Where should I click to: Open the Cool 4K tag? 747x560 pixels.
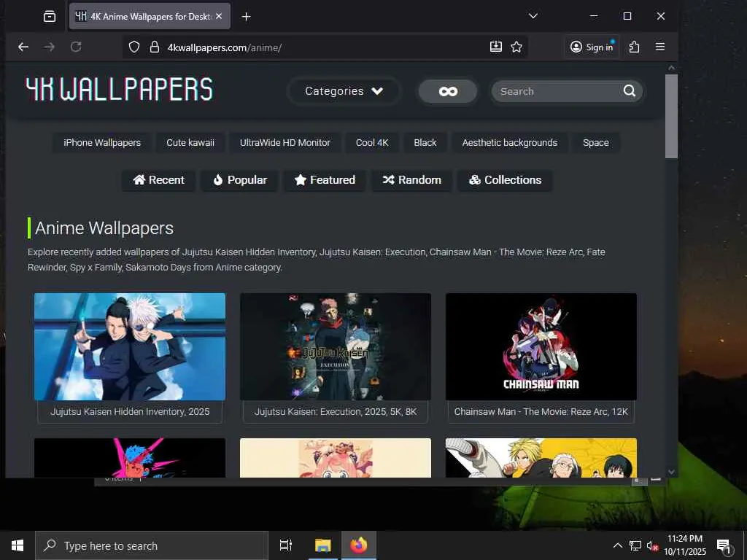(x=372, y=142)
